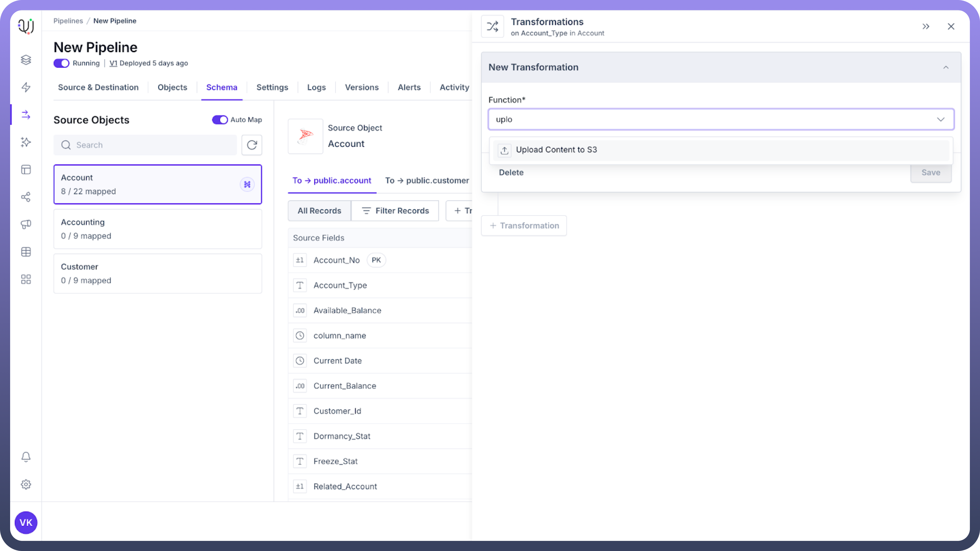980x551 pixels.
Task: Click the layers icon in left sidebar
Action: pyautogui.click(x=26, y=60)
